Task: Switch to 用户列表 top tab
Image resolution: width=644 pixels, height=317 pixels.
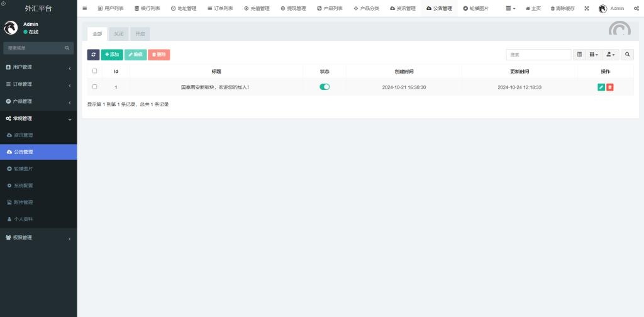Action: pyautogui.click(x=111, y=8)
